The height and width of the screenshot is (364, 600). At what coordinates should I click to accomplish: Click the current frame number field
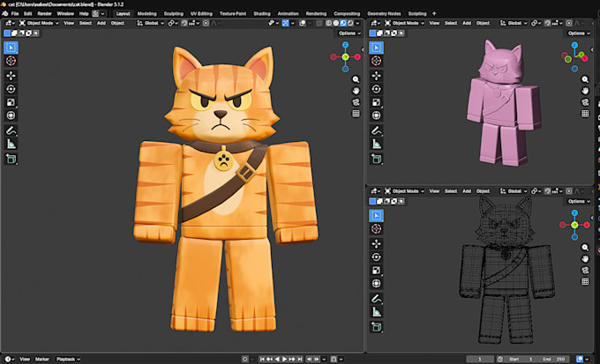point(480,359)
